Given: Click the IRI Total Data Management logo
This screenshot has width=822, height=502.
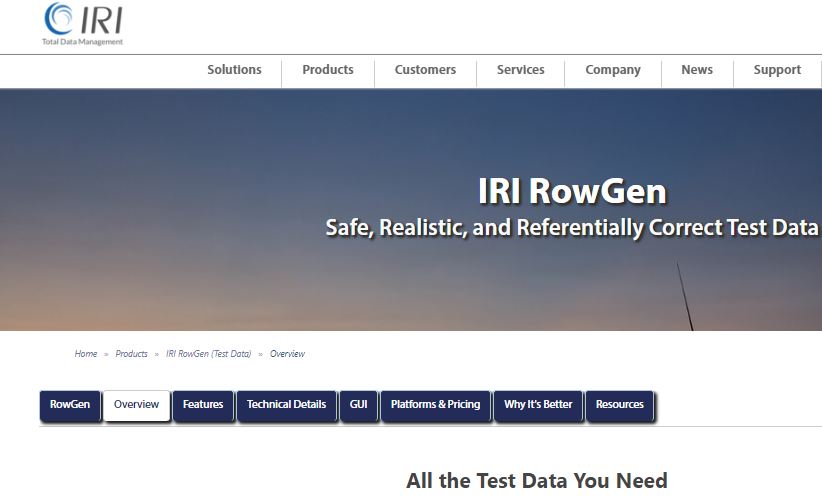Looking at the screenshot, I should [x=83, y=24].
